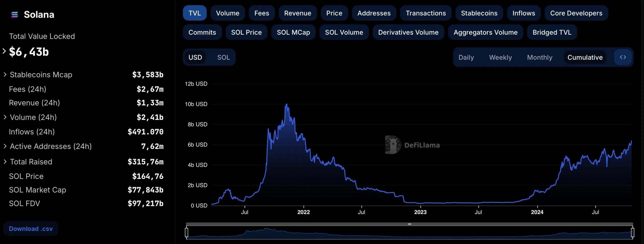Click the 12b USD axis label

click(196, 84)
